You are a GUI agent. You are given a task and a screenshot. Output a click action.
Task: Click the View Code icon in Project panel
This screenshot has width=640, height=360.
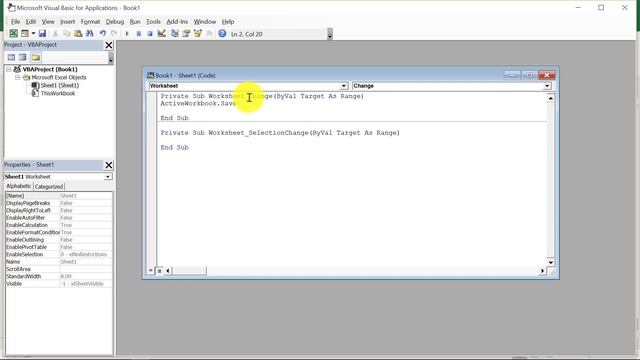(x=11, y=57)
